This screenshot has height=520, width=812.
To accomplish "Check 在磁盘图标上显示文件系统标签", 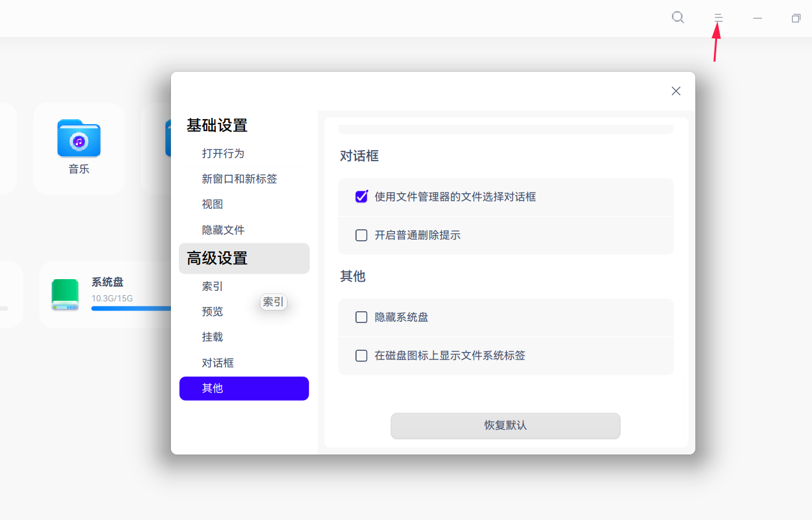I will click(x=362, y=356).
